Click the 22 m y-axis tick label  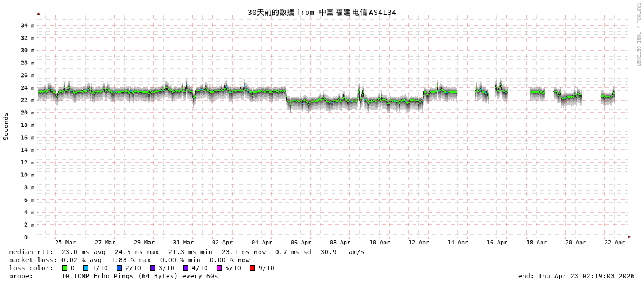[x=28, y=100]
